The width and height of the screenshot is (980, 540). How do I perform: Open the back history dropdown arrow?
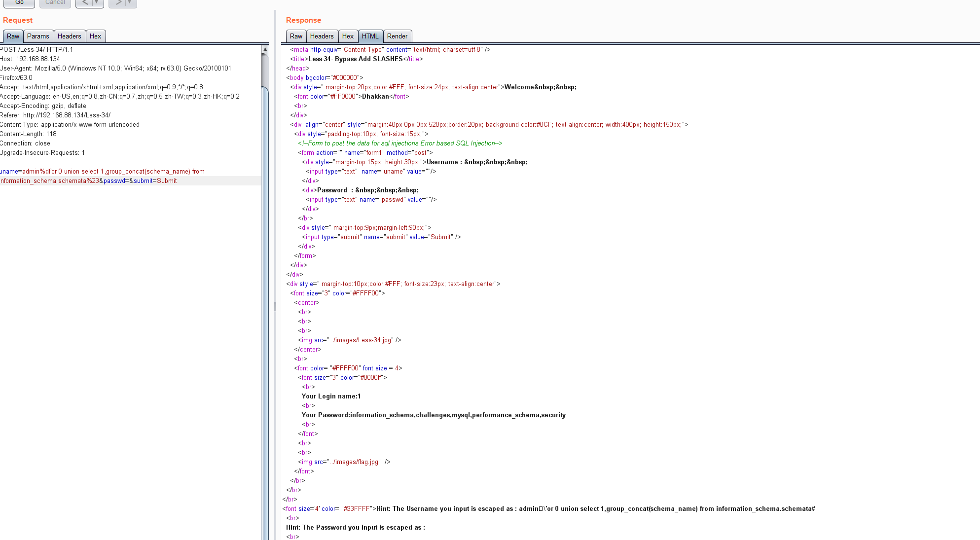coord(97,3)
